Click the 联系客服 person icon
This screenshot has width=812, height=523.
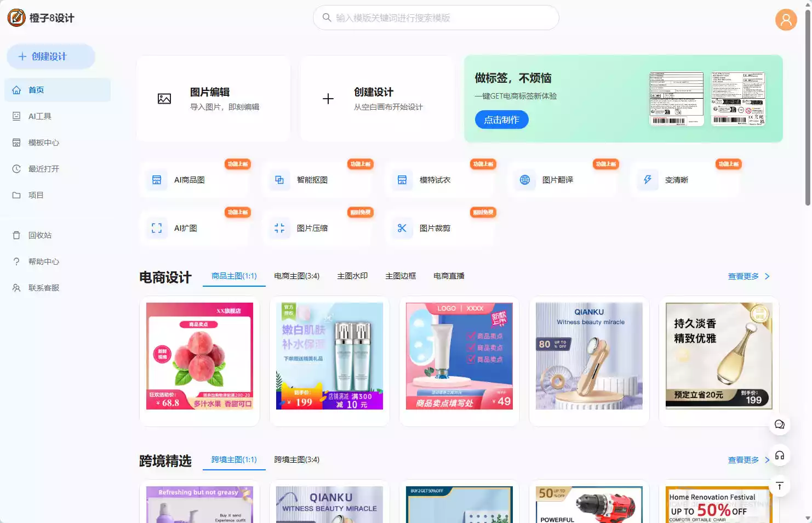coord(16,288)
